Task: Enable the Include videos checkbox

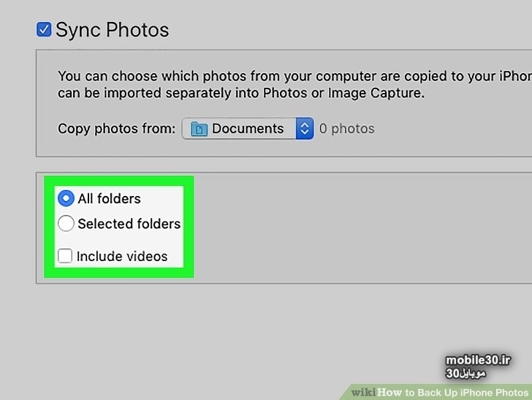Action: 65,256
